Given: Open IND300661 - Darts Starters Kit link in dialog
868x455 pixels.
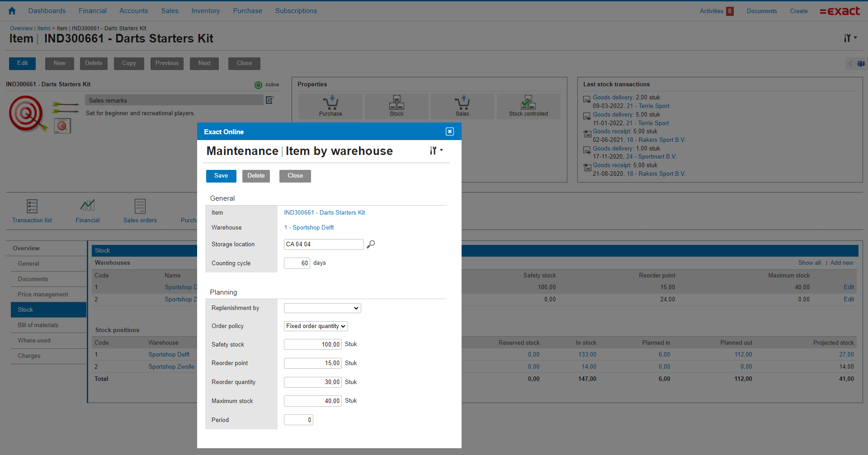Looking at the screenshot, I should click(x=324, y=213).
